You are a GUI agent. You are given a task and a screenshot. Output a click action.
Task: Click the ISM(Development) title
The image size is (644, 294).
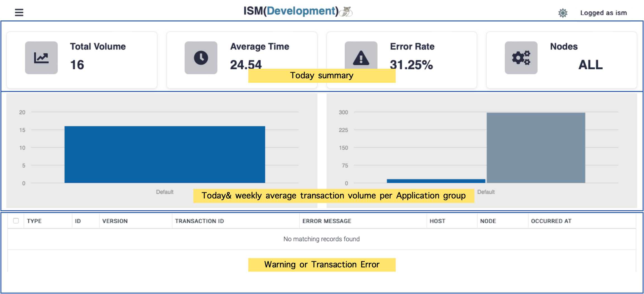(x=291, y=11)
